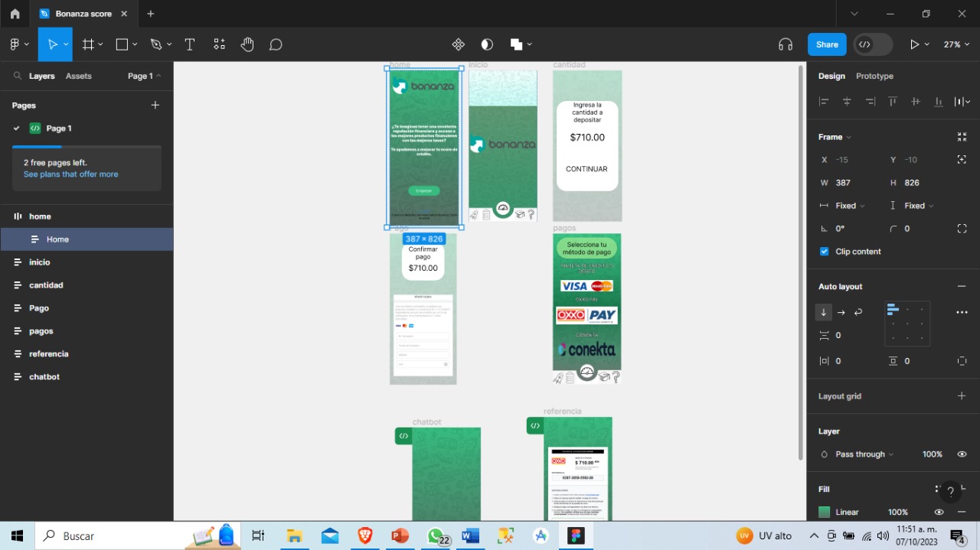Image resolution: width=980 pixels, height=550 pixels.
Task: Toggle Dev Mode switch
Action: coord(874,44)
